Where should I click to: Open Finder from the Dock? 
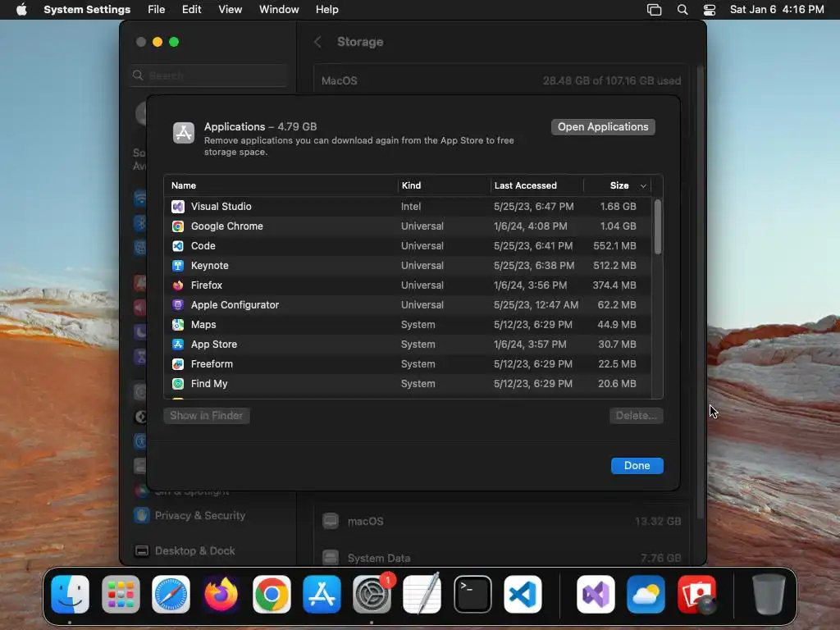coord(71,594)
